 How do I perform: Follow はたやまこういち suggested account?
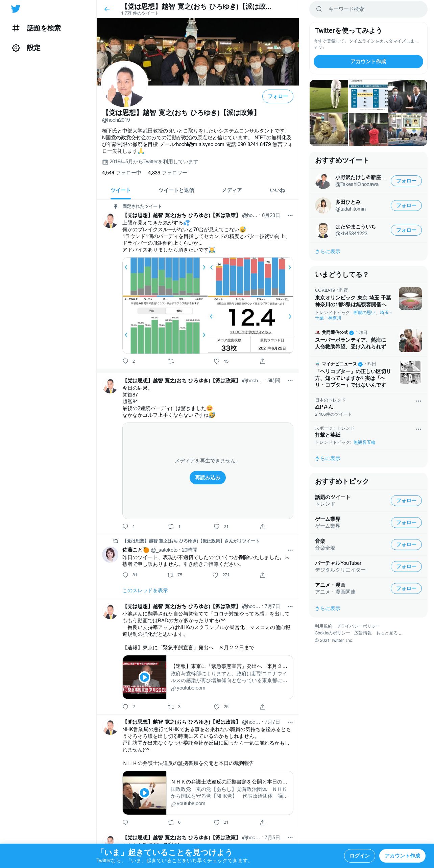(406, 230)
